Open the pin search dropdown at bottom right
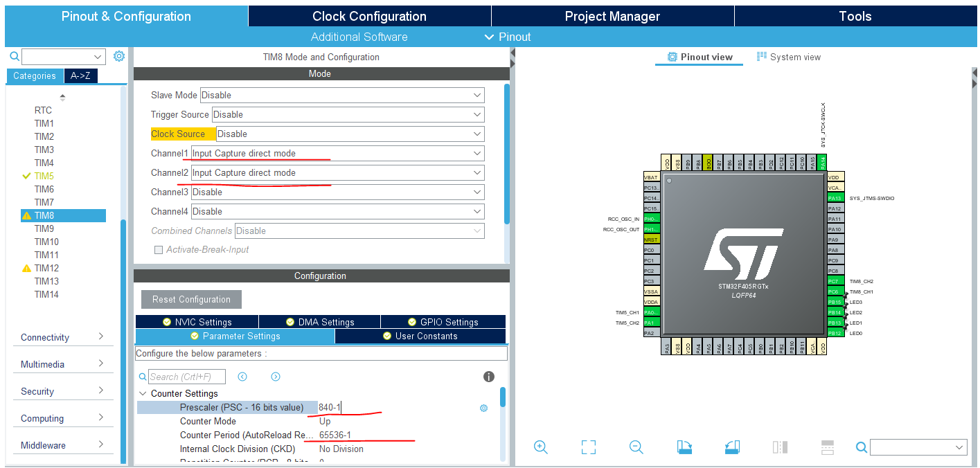 [918, 447]
